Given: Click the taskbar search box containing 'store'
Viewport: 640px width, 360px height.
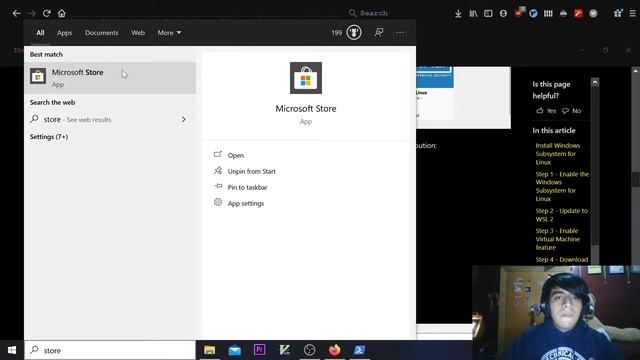Looking at the screenshot, I should [110, 350].
